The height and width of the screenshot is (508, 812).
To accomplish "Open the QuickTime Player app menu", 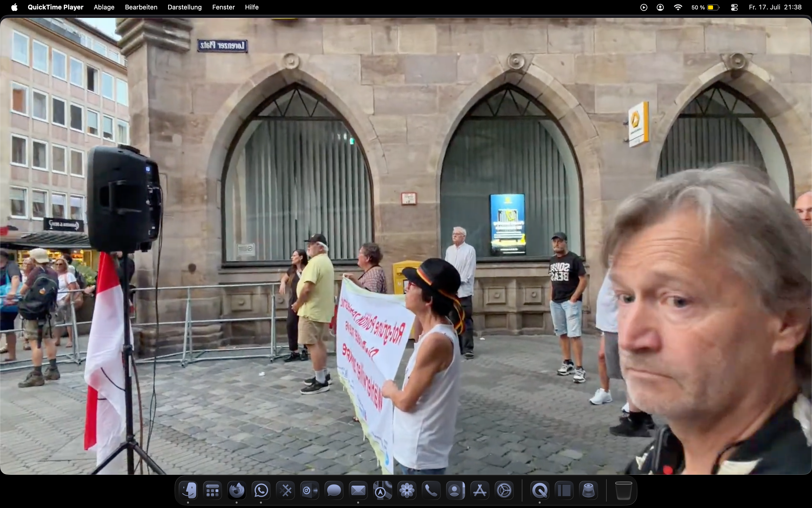I will coord(56,7).
